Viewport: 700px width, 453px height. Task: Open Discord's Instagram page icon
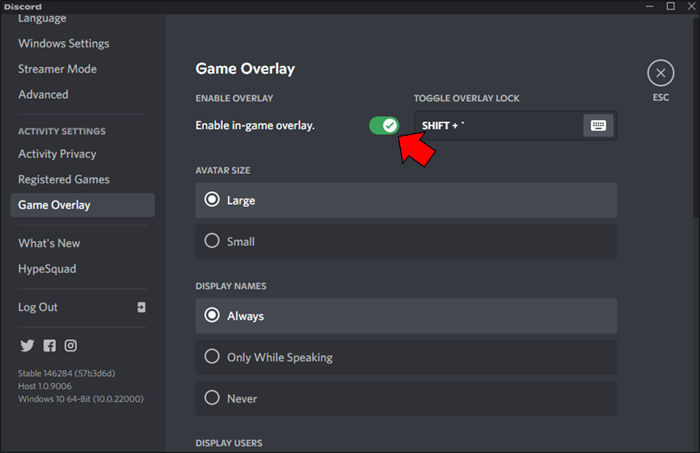click(x=71, y=346)
